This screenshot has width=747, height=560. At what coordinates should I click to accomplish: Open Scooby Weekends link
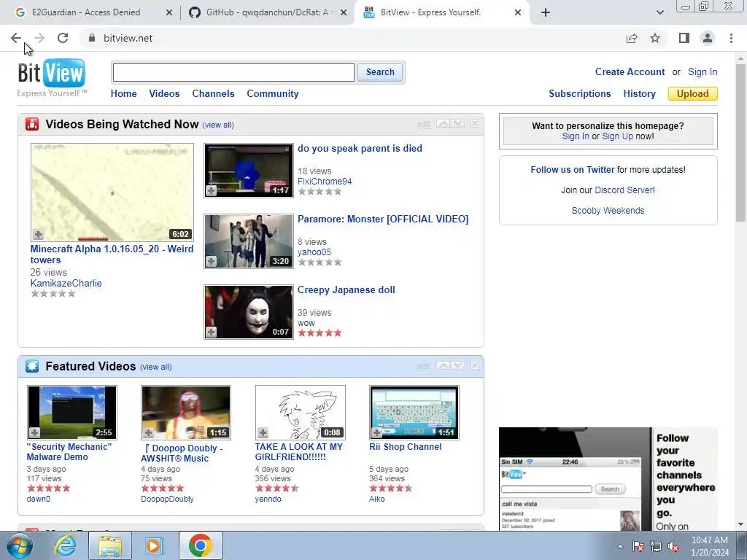pos(608,211)
